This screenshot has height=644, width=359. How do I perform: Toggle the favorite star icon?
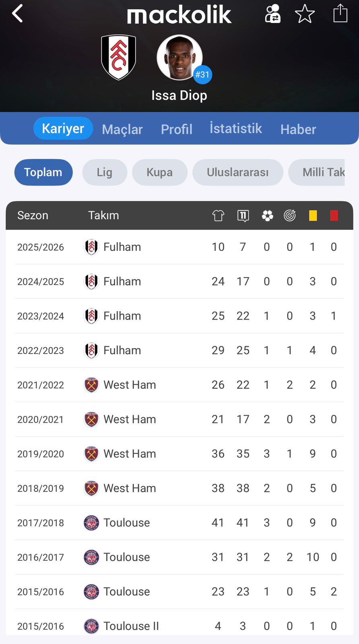point(305,14)
